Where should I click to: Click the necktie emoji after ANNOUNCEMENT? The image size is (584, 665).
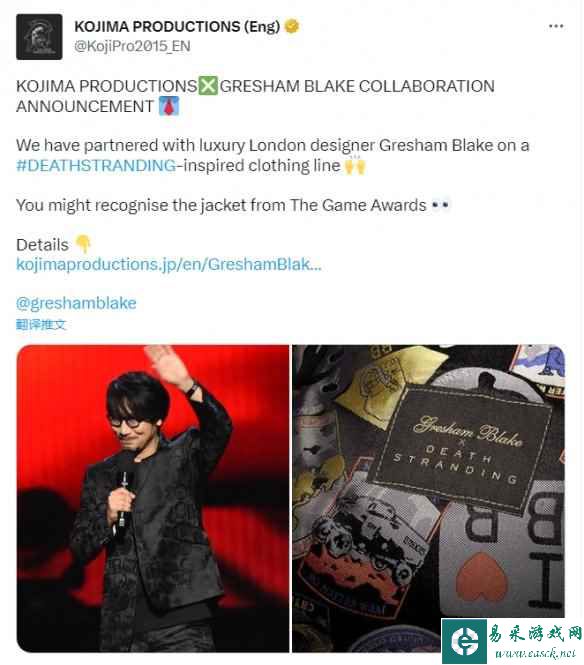click(x=169, y=106)
